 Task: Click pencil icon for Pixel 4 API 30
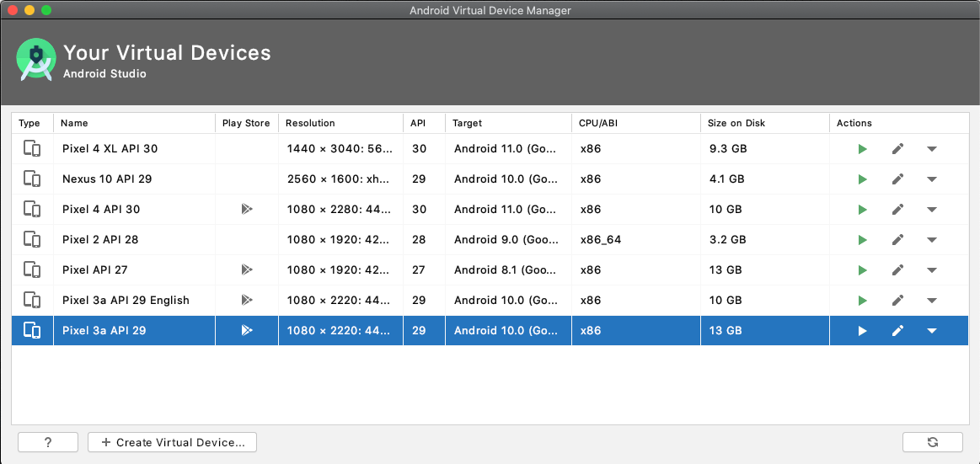897,209
